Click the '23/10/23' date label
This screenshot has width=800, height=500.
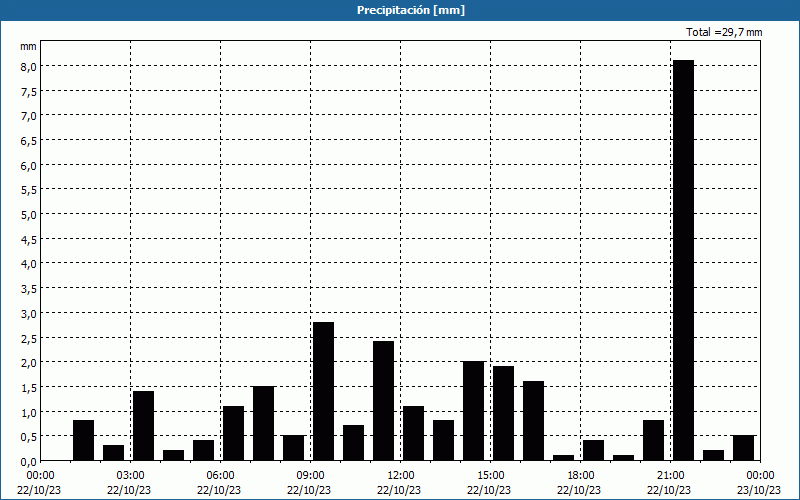pos(759,490)
